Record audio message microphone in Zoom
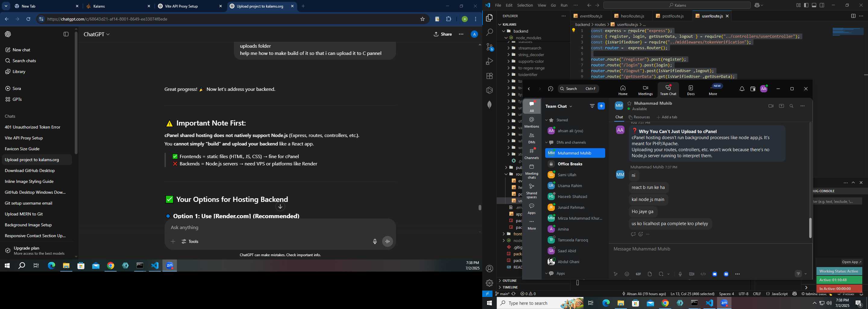Viewport: 868px width, 309px height. [680, 274]
